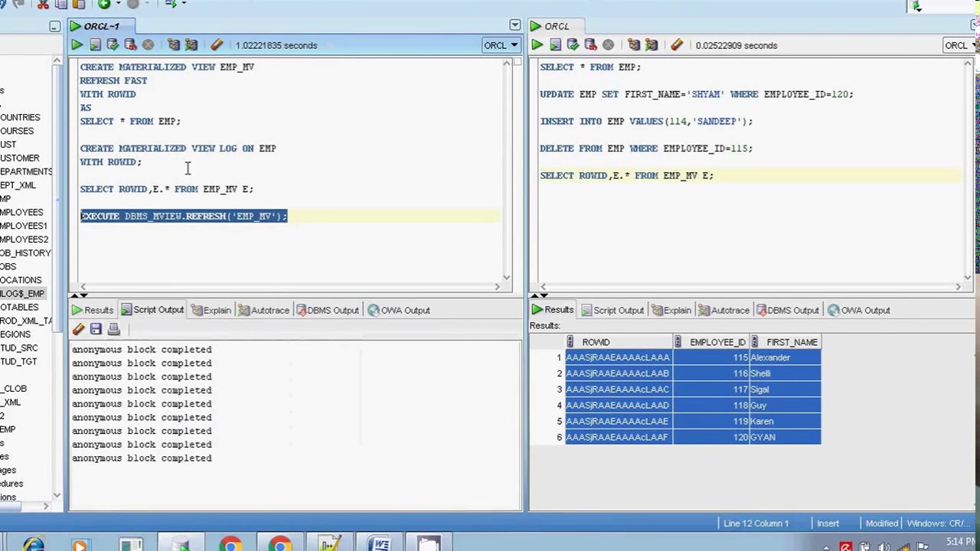Run statement in the ORCL~1 worksheet
The height and width of the screenshot is (551, 980).
tap(77, 45)
